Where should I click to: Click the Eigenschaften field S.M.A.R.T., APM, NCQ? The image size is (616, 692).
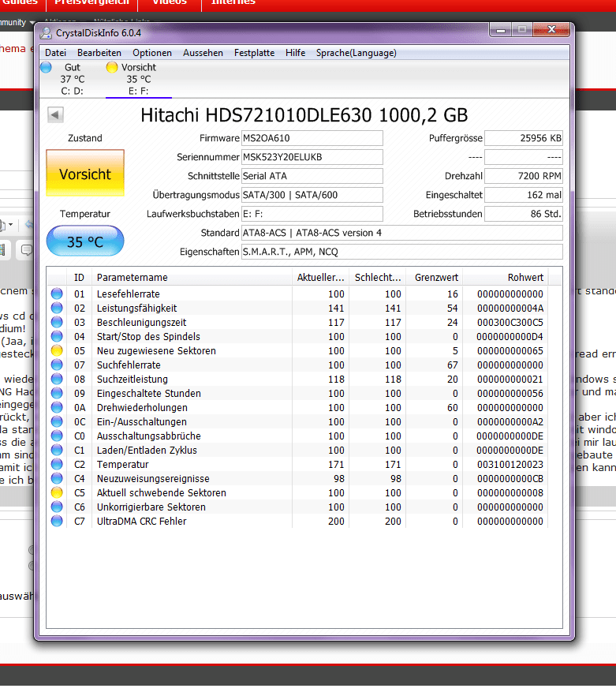[402, 252]
